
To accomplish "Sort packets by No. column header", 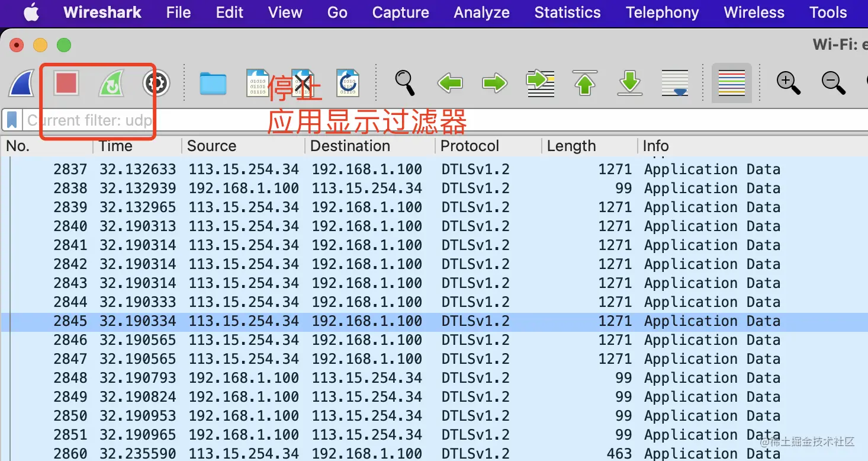I will click(x=47, y=146).
